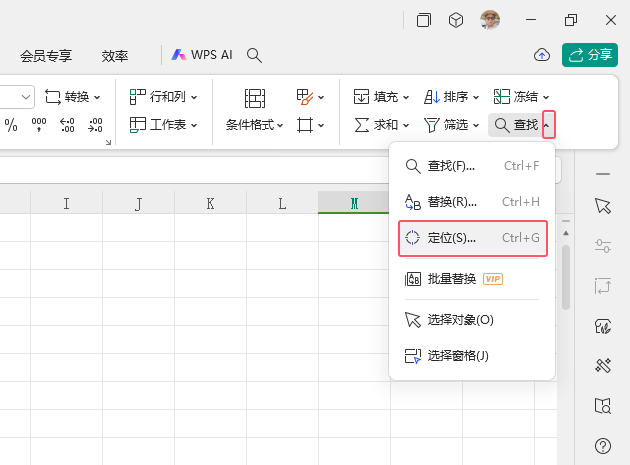Open sidebar pencil and ruler tools
The image size is (630, 465).
603,366
